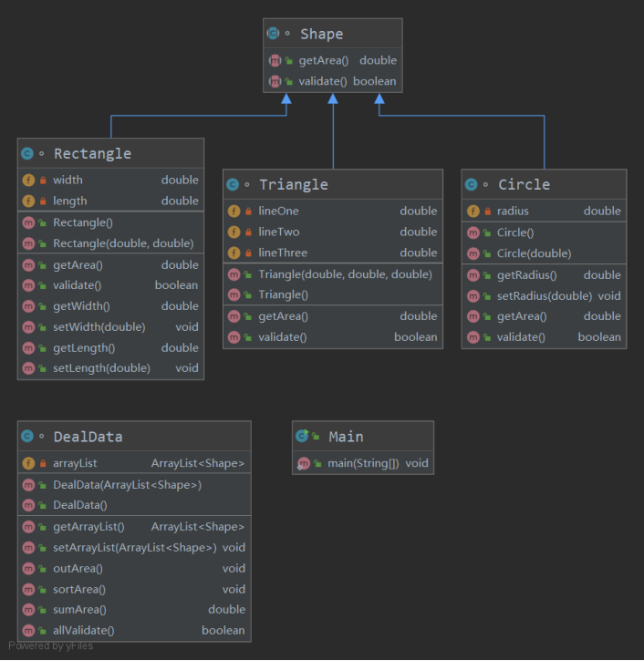Select the field icon beside lineOne
The image size is (644, 661).
(234, 212)
